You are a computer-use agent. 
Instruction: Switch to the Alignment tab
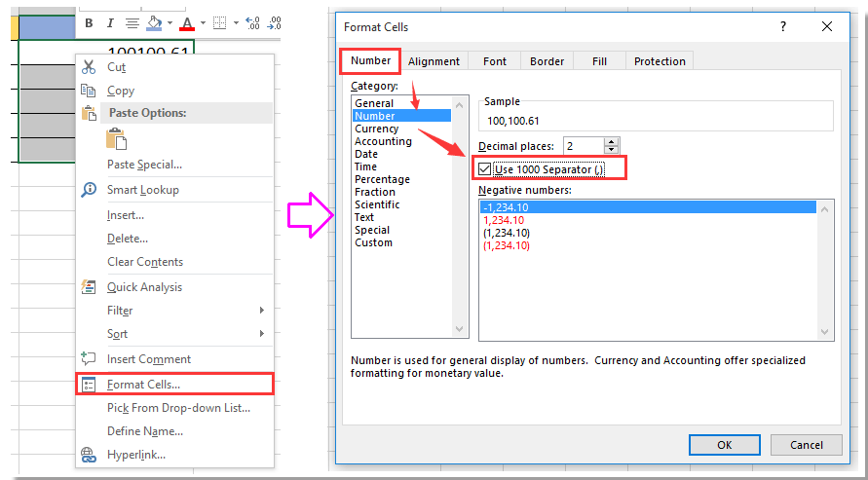[x=434, y=61]
